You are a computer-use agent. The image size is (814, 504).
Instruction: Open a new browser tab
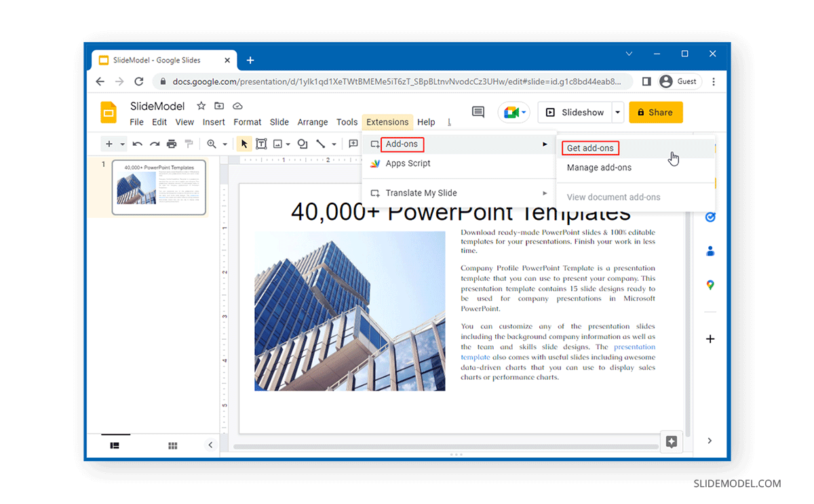click(250, 60)
